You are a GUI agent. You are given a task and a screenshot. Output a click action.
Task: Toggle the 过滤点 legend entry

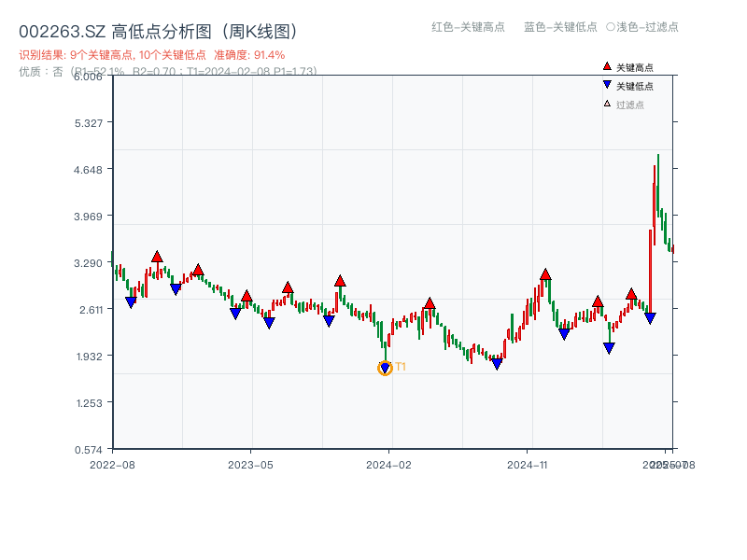624,105
